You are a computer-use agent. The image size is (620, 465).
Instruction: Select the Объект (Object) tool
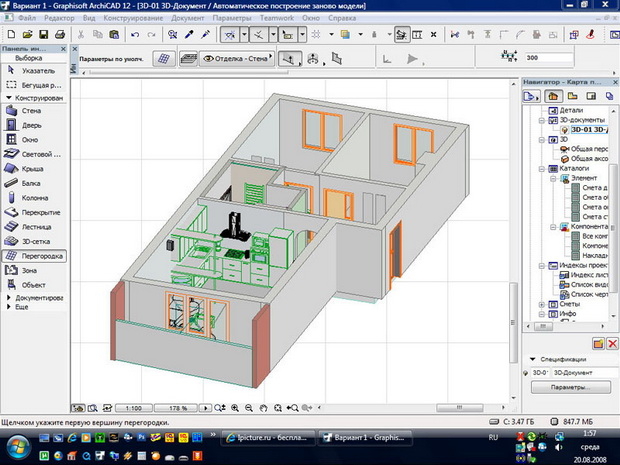tap(34, 285)
